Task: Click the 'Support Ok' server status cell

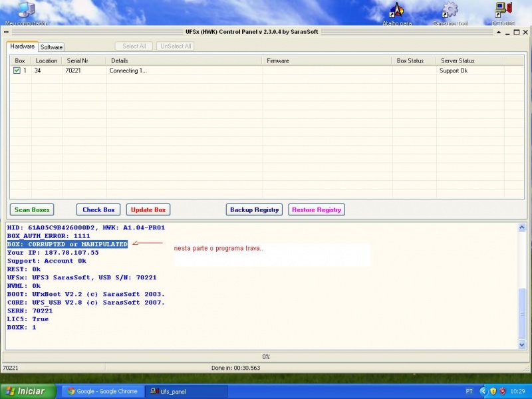Action: [x=454, y=70]
